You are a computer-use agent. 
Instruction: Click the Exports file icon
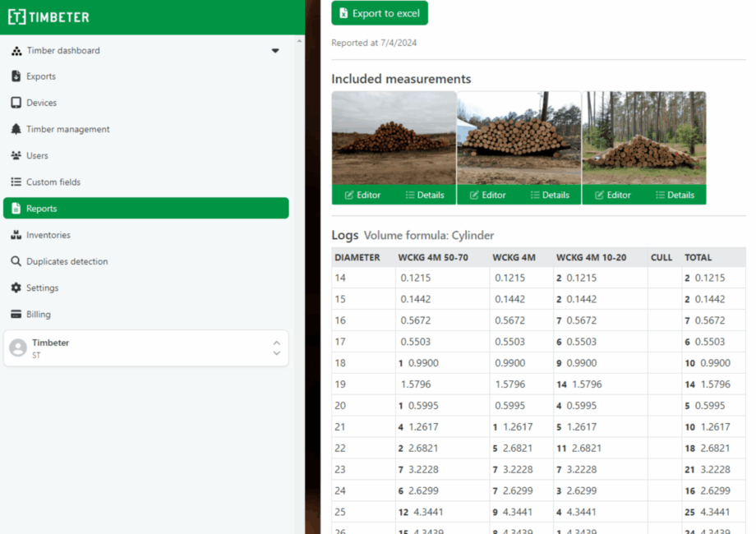(x=16, y=76)
